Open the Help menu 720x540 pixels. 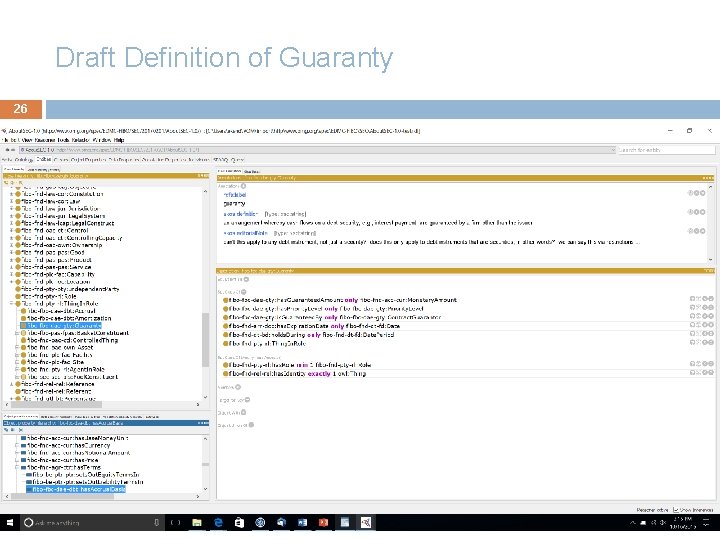pyautogui.click(x=118, y=140)
